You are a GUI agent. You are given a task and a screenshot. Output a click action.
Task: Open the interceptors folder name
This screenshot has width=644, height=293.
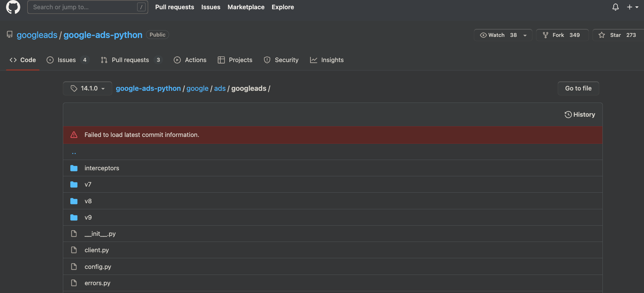102,168
